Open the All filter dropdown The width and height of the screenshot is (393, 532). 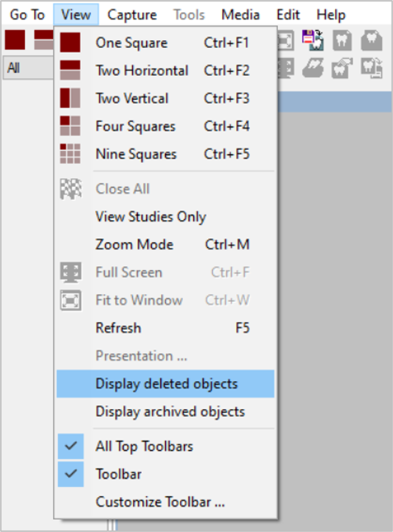(29, 68)
